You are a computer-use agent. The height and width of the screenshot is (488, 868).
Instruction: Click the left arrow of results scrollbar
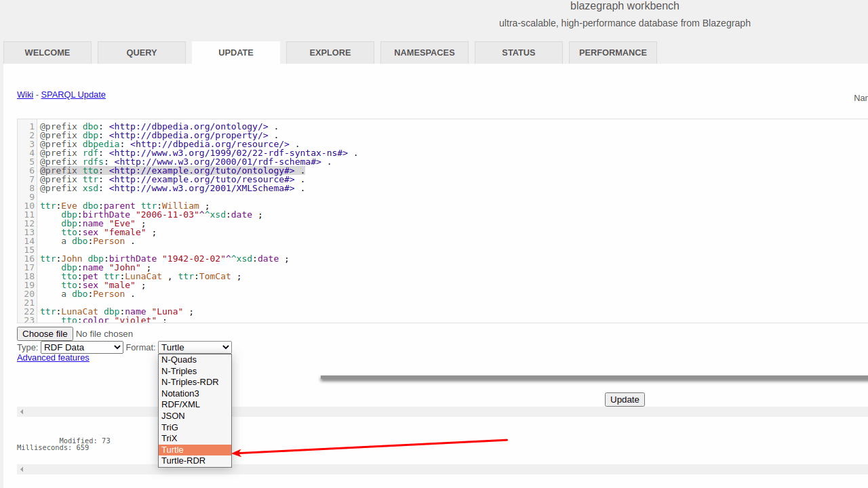(x=21, y=411)
